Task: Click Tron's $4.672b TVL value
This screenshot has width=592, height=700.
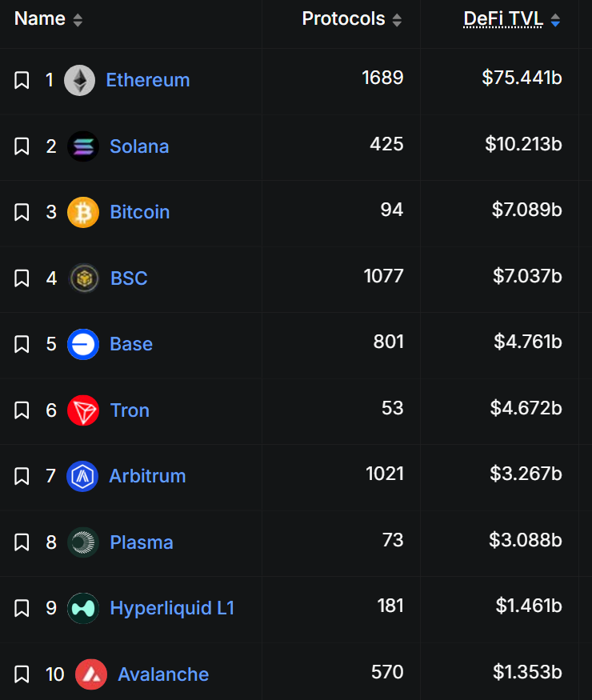Action: 526,410
